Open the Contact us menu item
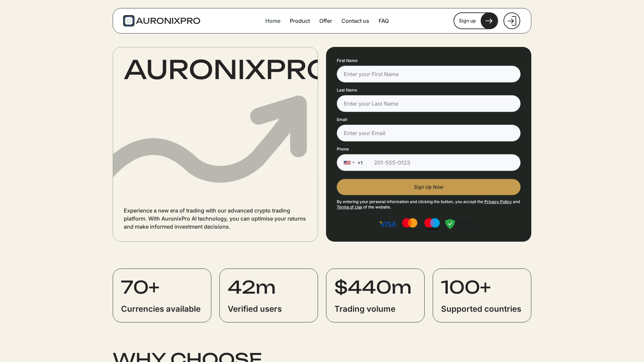644x362 pixels. (355, 21)
